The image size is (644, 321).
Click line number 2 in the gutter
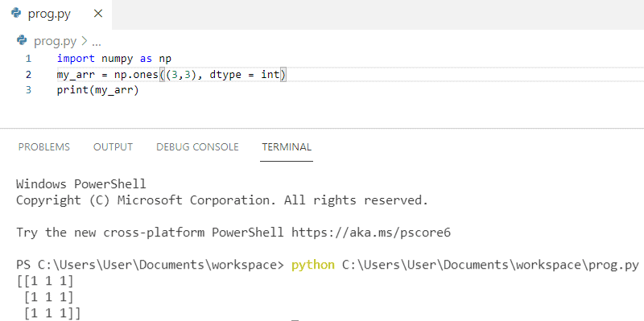[28, 75]
